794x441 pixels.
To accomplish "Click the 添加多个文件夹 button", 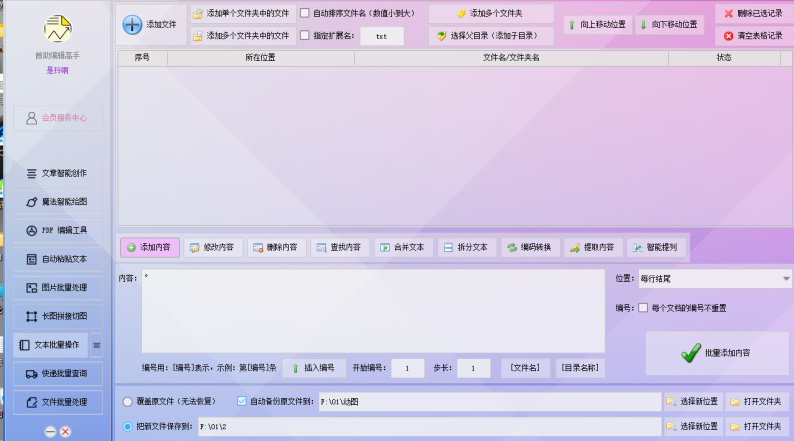I will [491, 13].
